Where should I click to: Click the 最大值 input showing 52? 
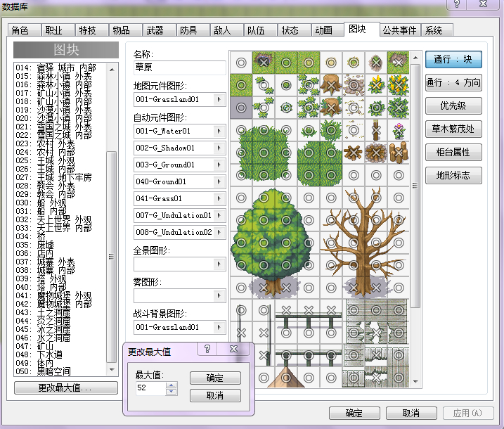tap(150, 388)
